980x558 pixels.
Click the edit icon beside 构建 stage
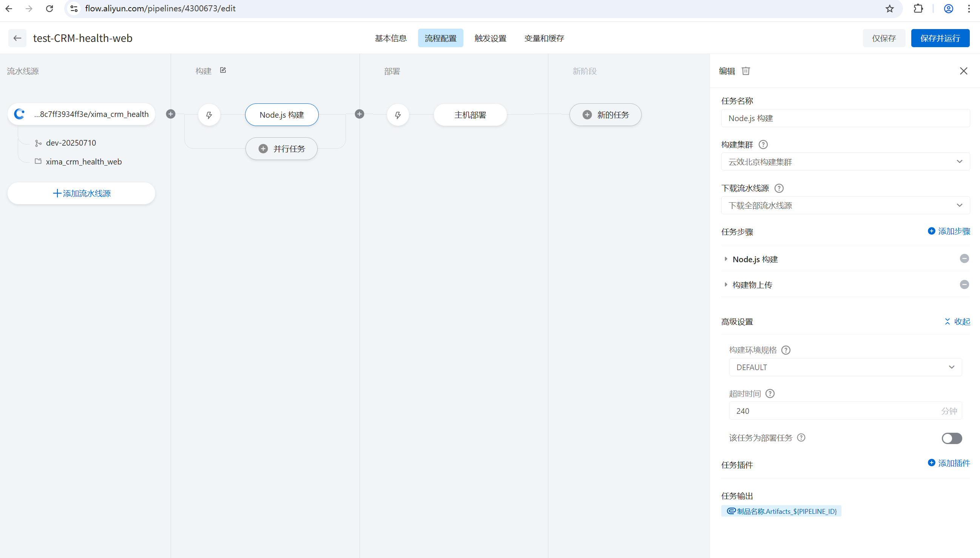223,70
